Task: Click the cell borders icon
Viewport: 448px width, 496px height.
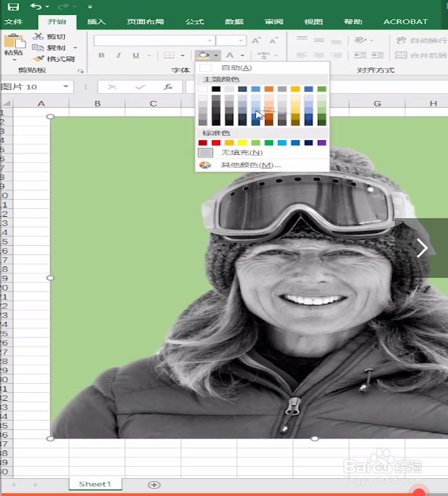Action: coord(169,55)
